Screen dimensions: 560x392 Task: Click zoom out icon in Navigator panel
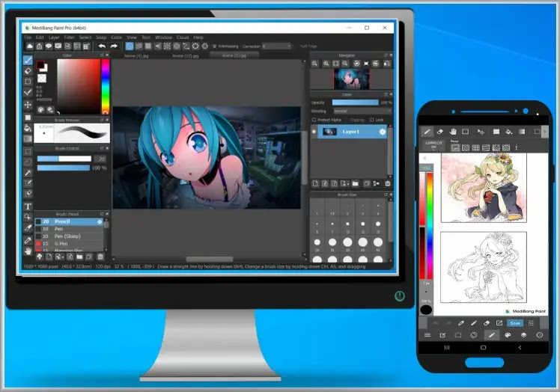click(x=345, y=64)
